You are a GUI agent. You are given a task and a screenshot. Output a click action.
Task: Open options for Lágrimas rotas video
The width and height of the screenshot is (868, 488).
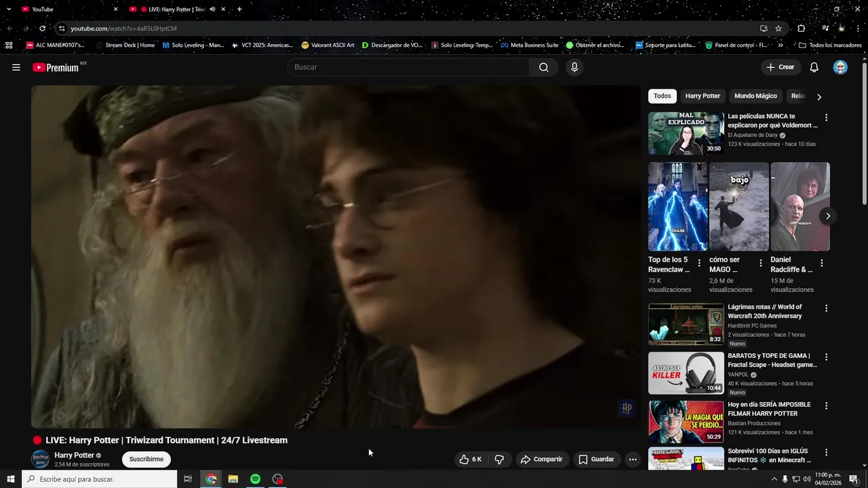826,308
